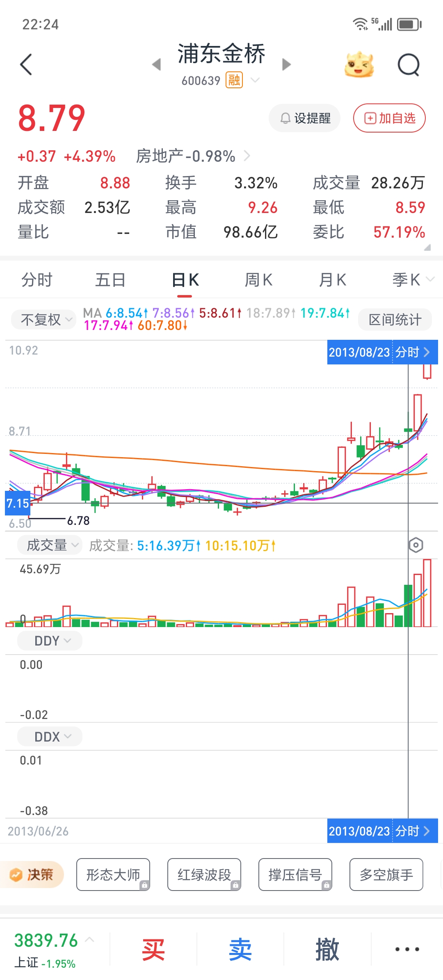Open search with magnifier icon
Screen dimensions: 443x980
(x=409, y=65)
